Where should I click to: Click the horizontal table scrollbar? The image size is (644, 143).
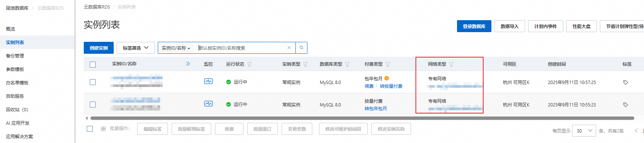coord(362,118)
